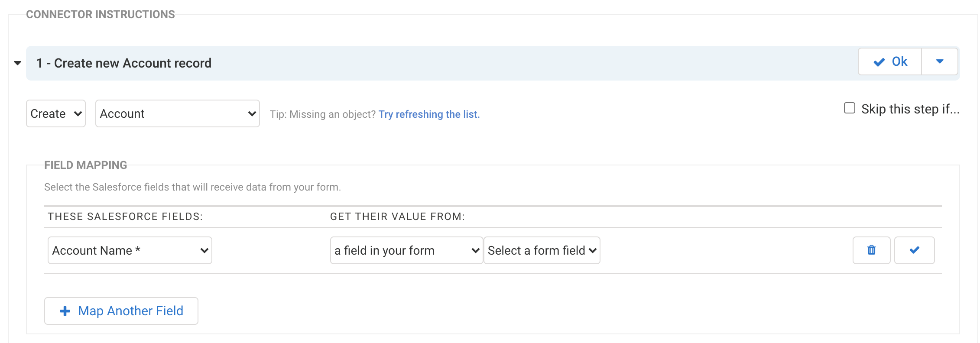Click the Ok button for step 1
980x343 pixels.
coord(890,61)
